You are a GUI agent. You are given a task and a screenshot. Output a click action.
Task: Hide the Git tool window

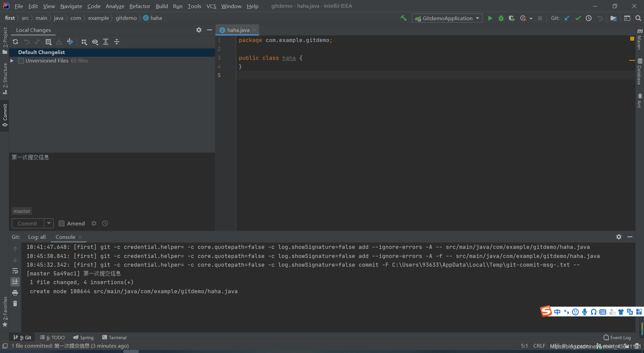coord(630,237)
